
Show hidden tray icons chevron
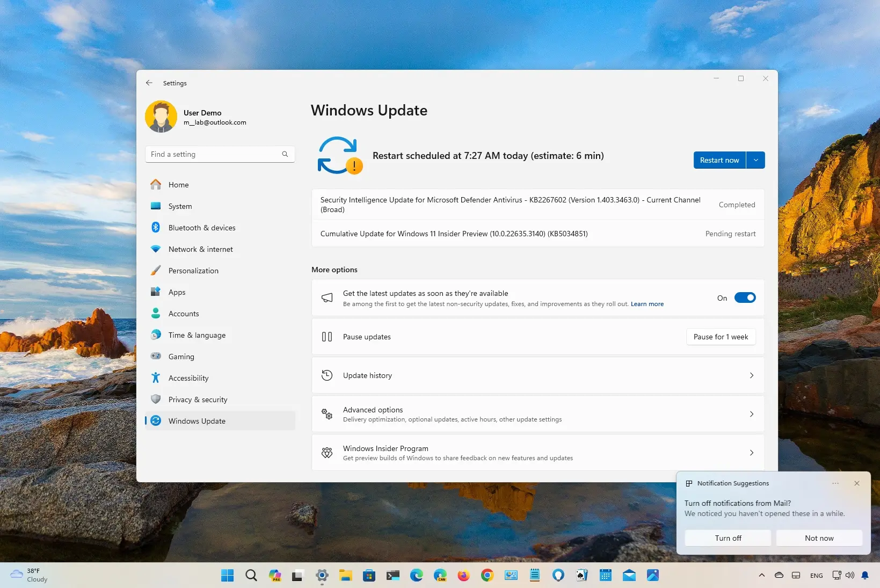[x=761, y=575]
